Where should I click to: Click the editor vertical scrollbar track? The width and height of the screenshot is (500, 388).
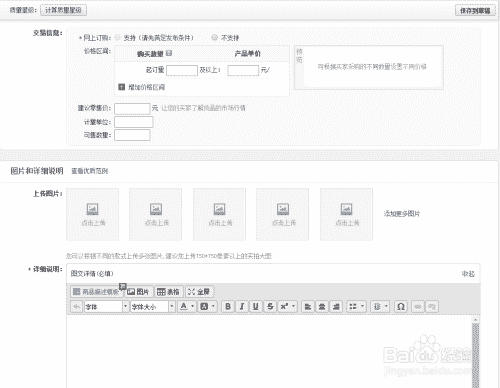[x=476, y=356]
